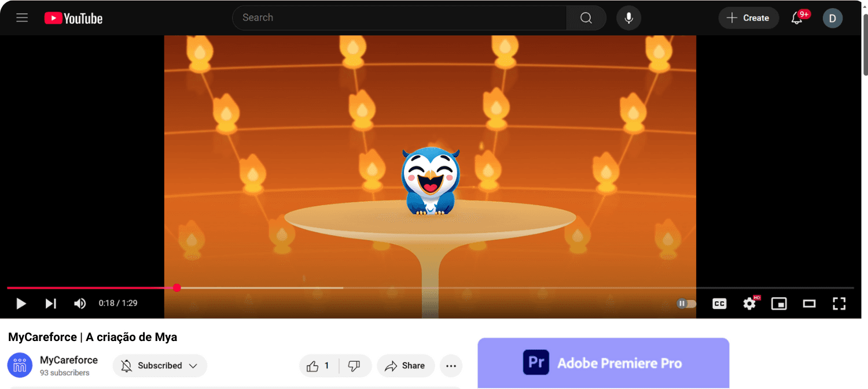Click the red progress bar scrubber
Viewport: 868px width, 389px height.
(x=177, y=288)
